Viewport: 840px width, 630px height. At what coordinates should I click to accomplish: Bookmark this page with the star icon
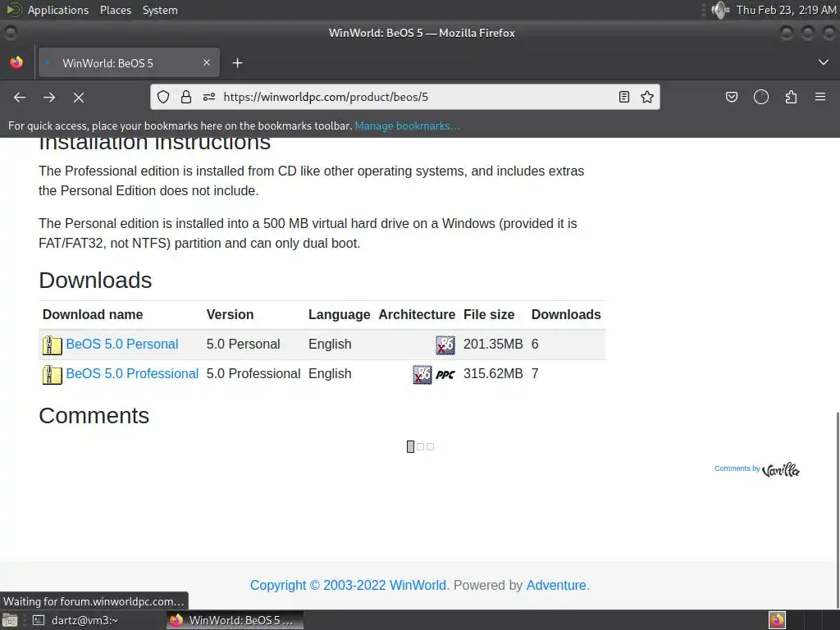(x=647, y=97)
